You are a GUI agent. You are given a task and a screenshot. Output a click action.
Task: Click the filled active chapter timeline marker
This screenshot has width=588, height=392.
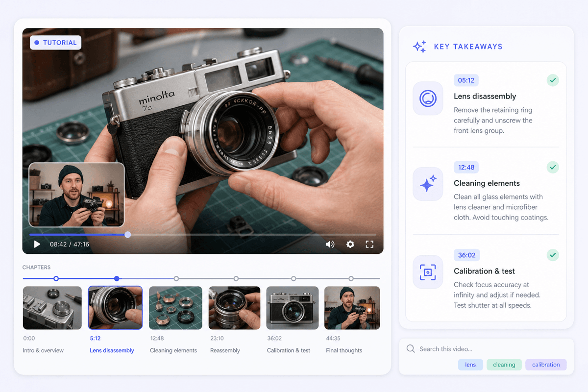pos(117,278)
